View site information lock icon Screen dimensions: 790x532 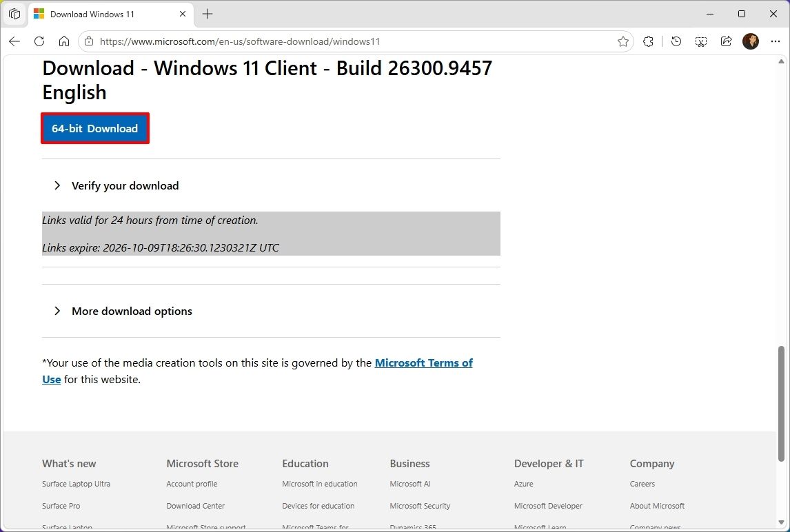[x=89, y=41]
